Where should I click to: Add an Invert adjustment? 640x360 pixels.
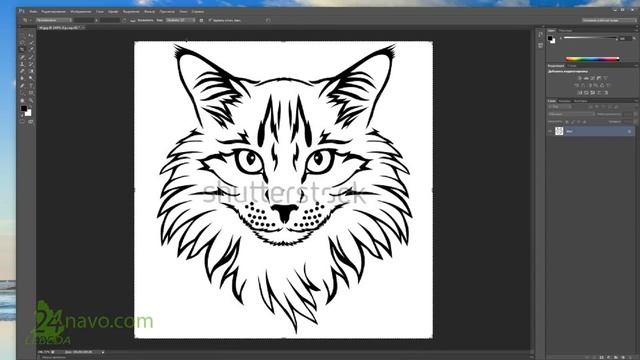pos(580,93)
